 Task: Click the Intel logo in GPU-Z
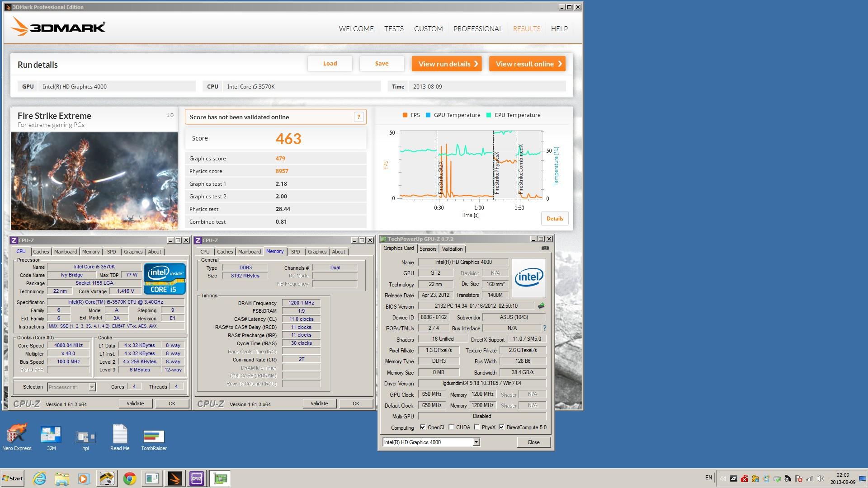click(x=528, y=277)
